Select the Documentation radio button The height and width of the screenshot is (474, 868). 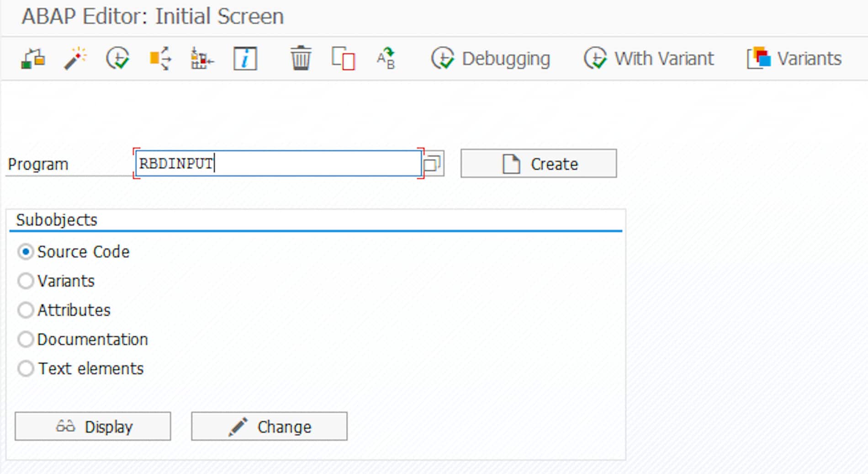click(x=26, y=340)
